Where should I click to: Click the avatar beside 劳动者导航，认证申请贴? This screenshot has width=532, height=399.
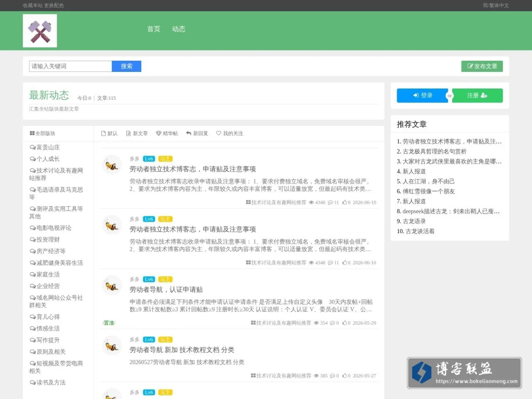pyautogui.click(x=112, y=285)
